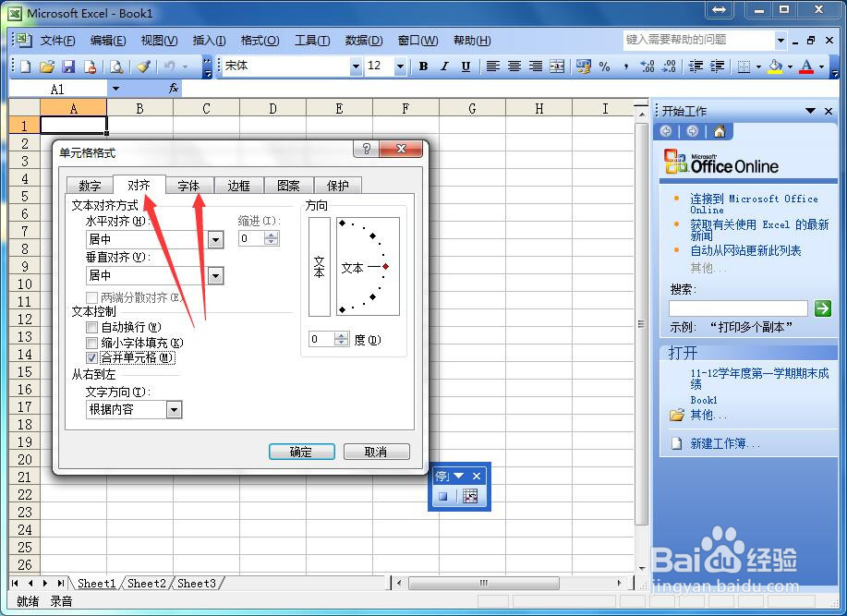Open the 开始工作 task pane menu arrow
This screenshot has width=847, height=616.
[x=810, y=111]
